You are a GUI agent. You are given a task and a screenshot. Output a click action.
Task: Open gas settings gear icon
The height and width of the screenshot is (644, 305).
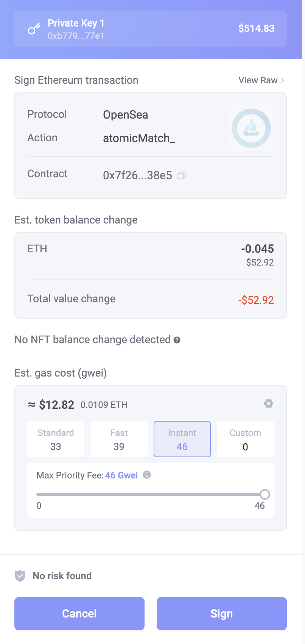269,403
